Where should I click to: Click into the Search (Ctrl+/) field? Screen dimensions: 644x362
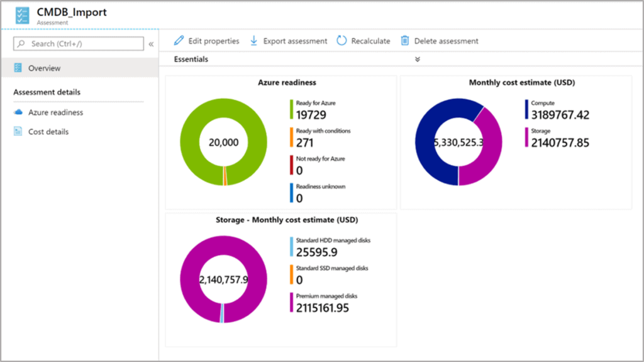79,43
